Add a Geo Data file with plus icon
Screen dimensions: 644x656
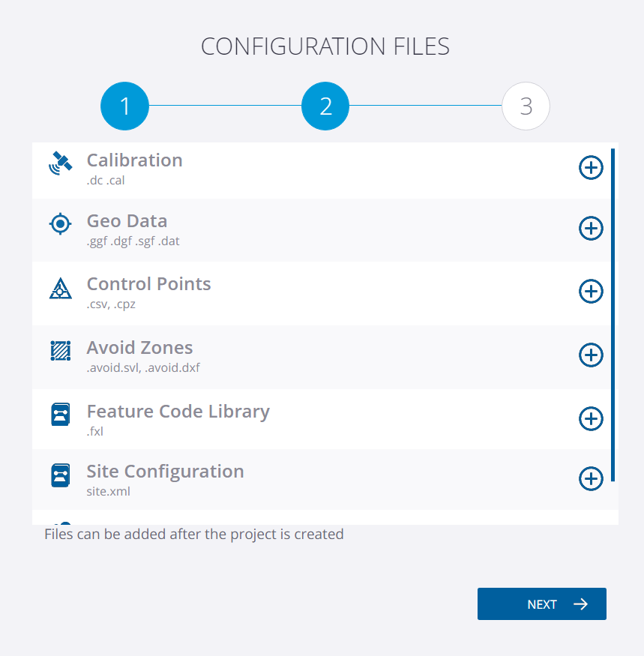[591, 229]
